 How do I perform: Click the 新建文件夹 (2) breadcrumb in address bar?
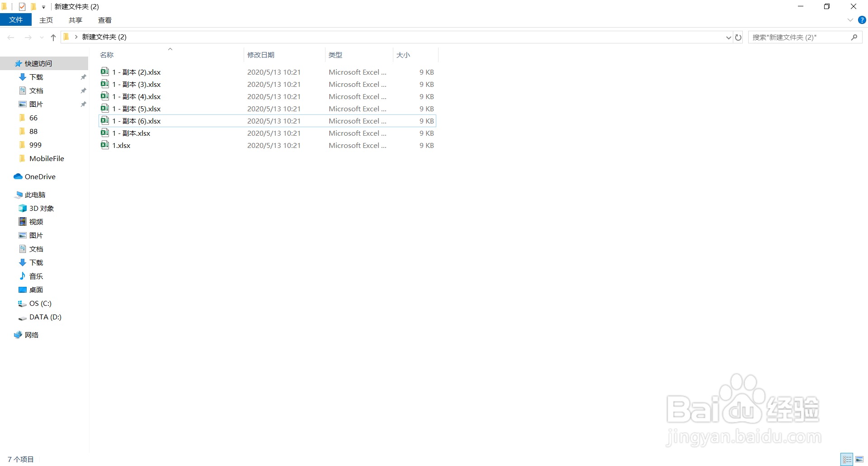click(x=104, y=37)
